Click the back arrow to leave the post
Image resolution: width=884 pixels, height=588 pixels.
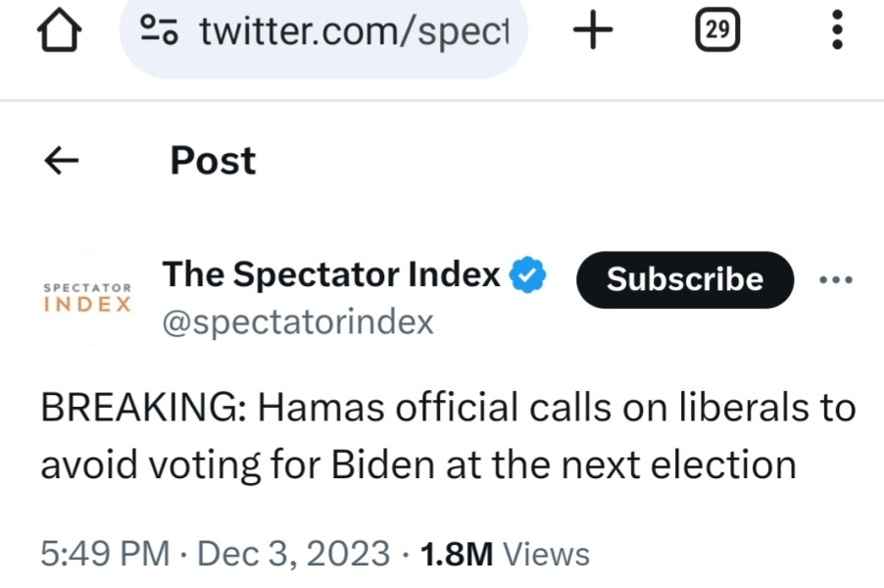pos(61,160)
